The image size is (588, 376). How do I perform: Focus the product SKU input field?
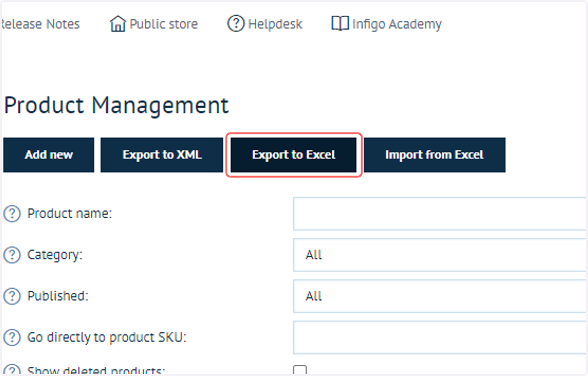(x=440, y=337)
